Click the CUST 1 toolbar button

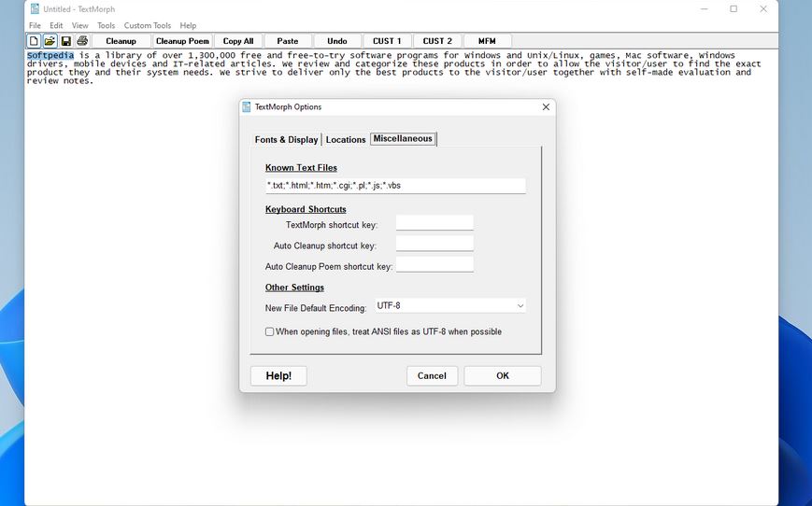pos(387,41)
